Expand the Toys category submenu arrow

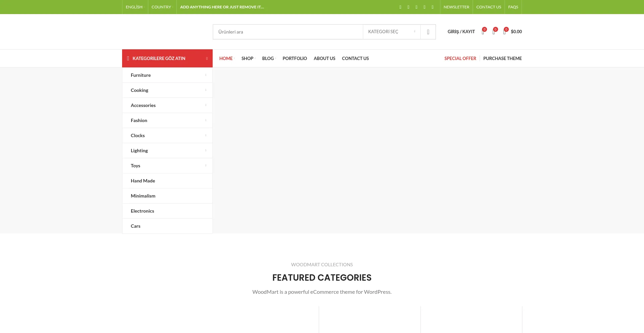coord(206,166)
